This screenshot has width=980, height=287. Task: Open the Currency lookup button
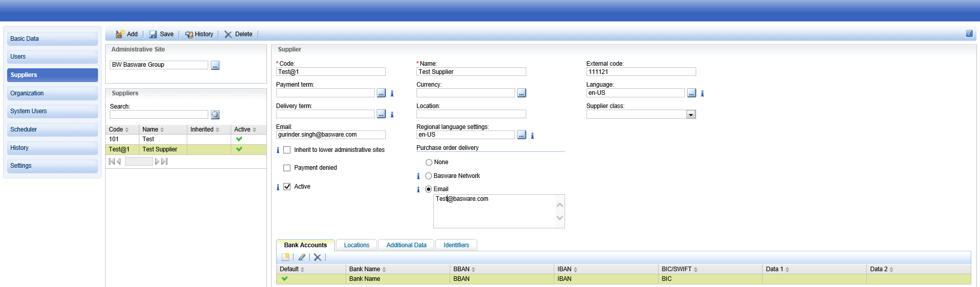coord(522,93)
